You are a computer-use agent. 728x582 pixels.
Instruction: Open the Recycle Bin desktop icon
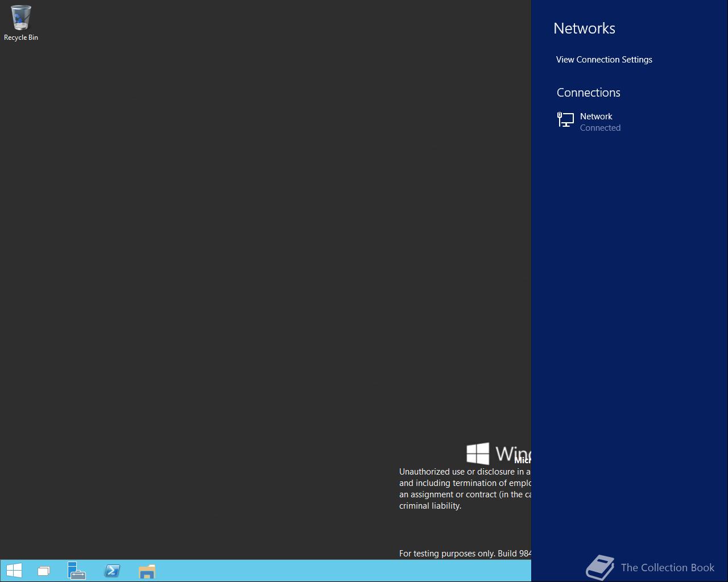click(21, 23)
